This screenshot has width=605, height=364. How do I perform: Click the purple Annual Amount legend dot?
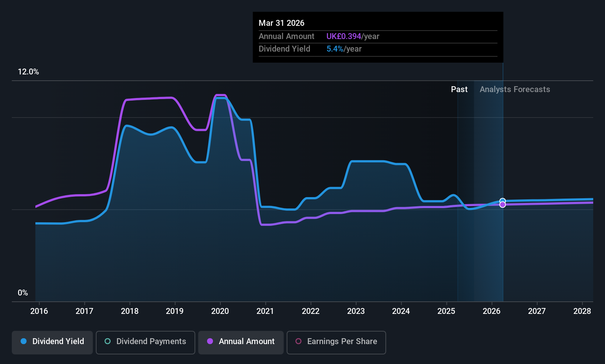pyautogui.click(x=210, y=341)
